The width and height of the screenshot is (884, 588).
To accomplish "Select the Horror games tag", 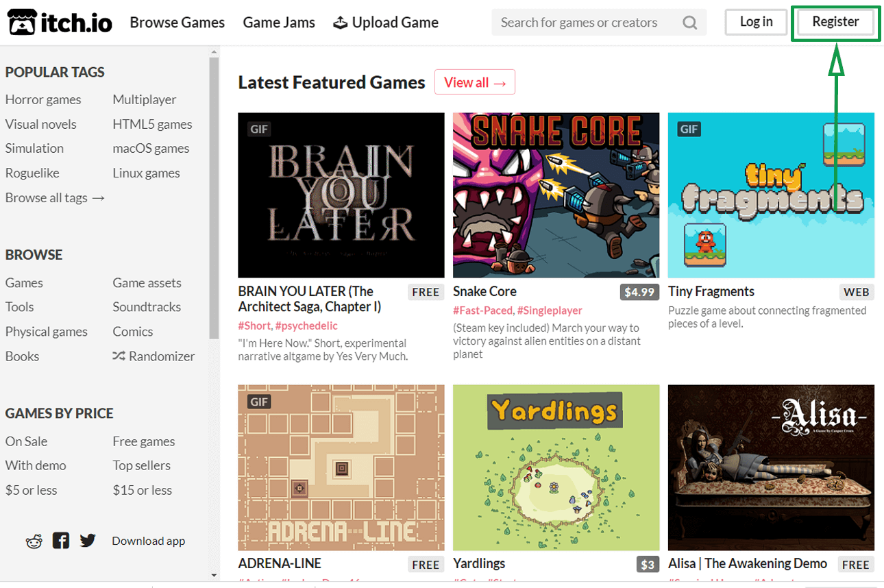I will 43,100.
